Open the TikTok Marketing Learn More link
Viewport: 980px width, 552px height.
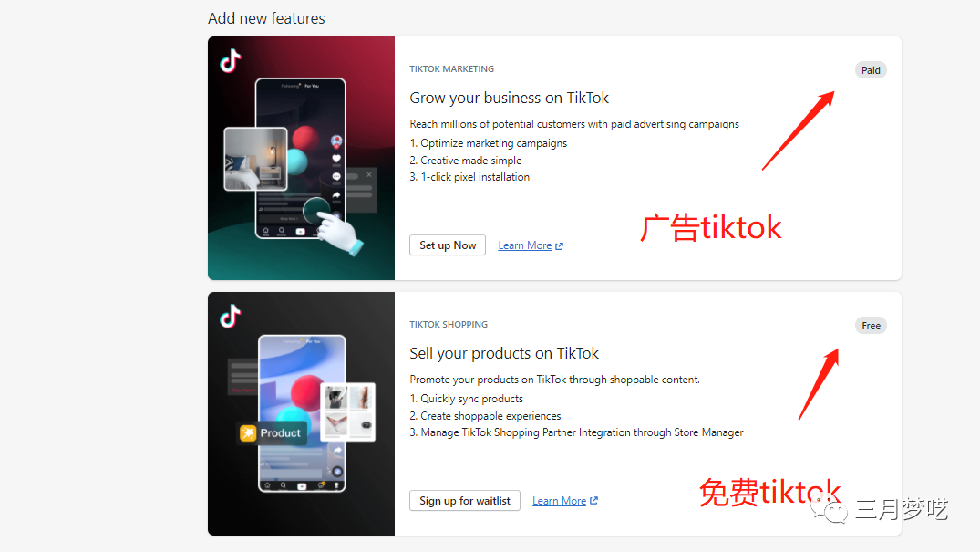point(524,245)
